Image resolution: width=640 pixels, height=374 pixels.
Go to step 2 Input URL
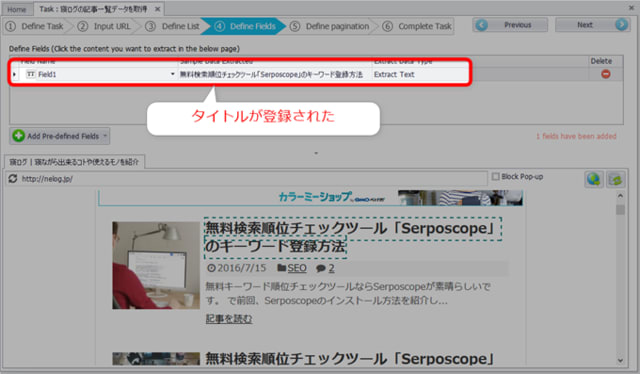tap(104, 26)
